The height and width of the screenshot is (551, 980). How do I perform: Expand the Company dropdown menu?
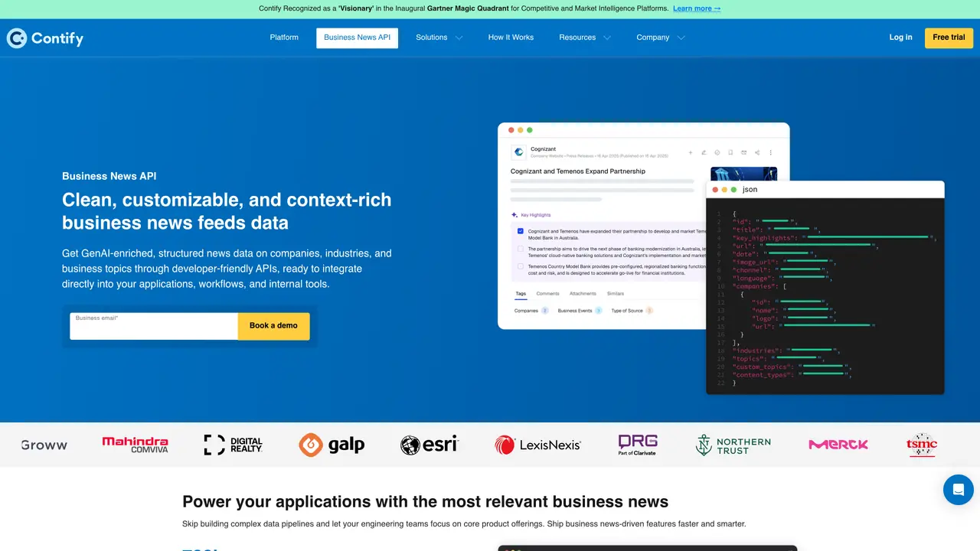(x=661, y=37)
